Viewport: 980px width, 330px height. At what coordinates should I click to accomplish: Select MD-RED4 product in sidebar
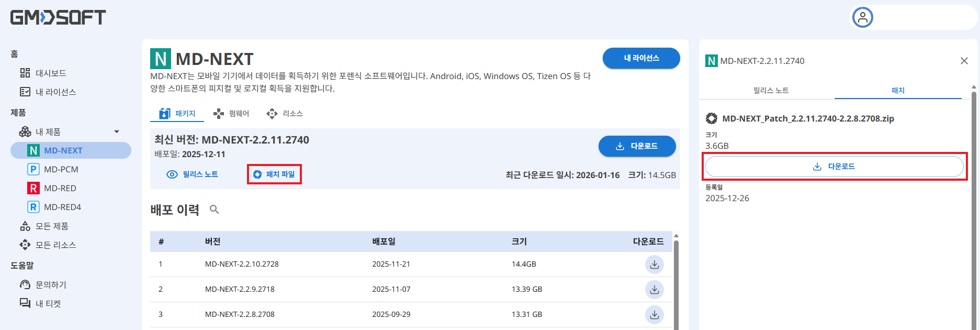(54, 207)
